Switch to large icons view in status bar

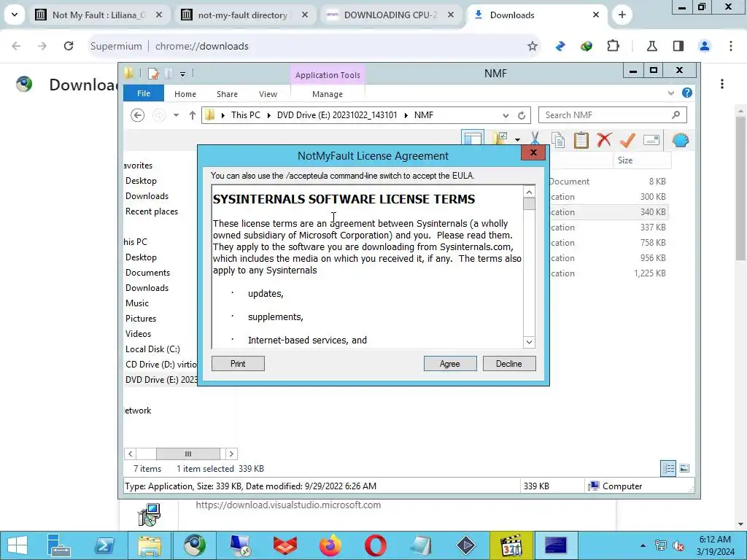684,468
